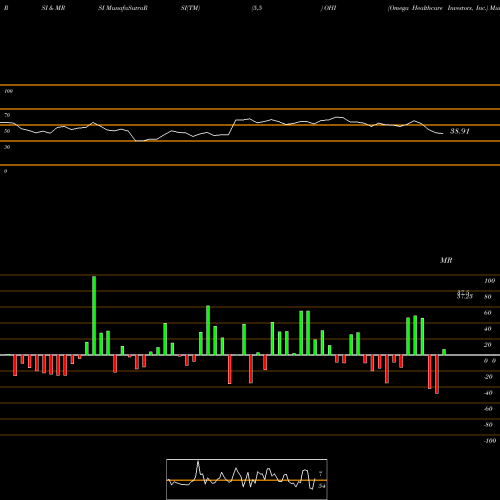Click the MR axis label 60
This screenshot has width=500, height=500.
coord(488,313)
